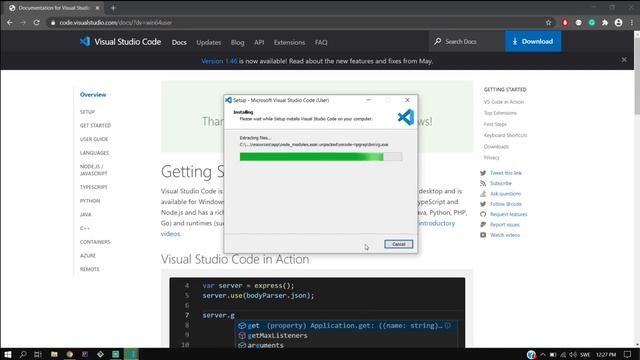Expand the GET STARTED sidebar section

[96, 125]
